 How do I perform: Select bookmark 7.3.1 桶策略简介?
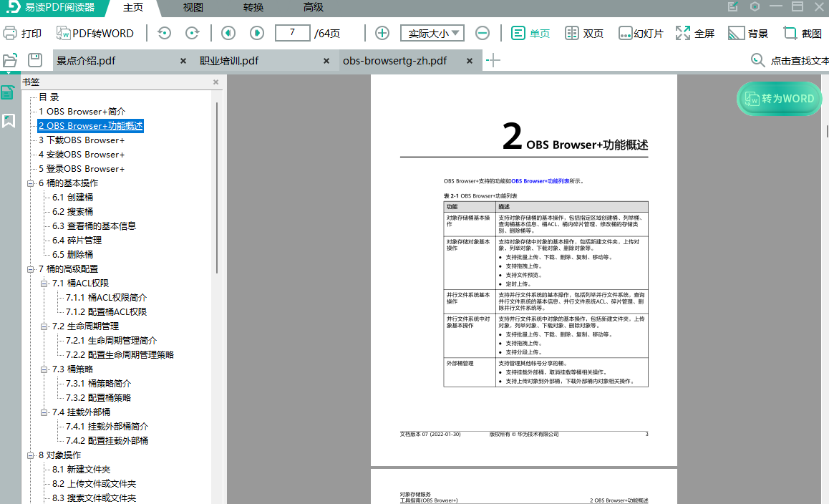click(98, 384)
